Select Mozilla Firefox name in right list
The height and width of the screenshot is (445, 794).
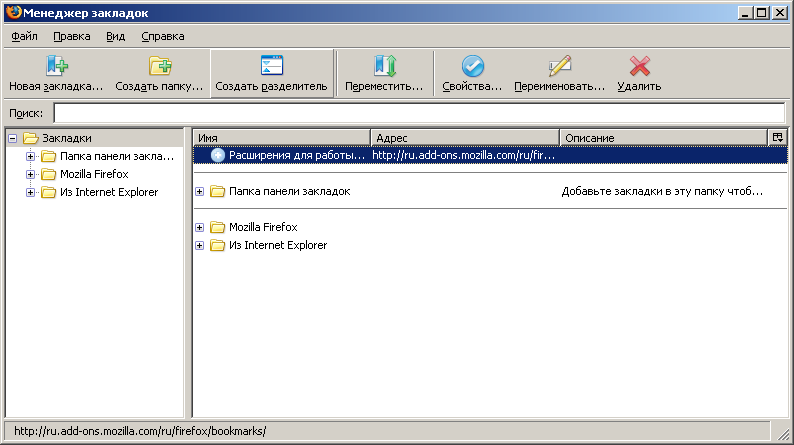263,227
